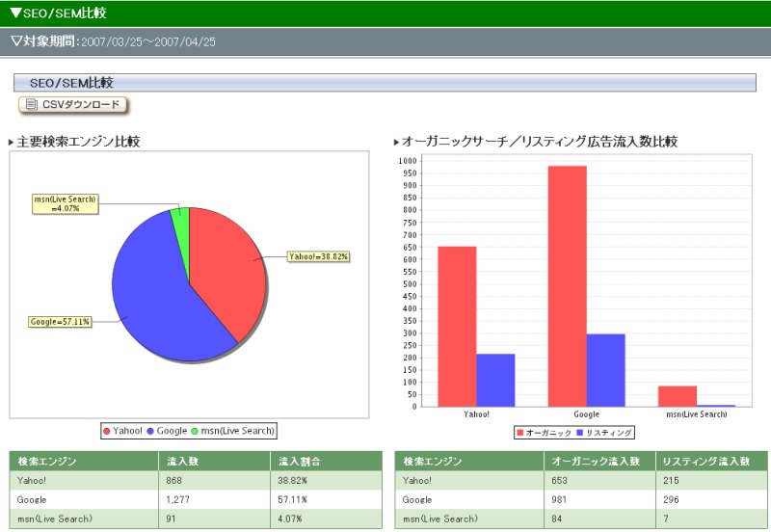Click the 流入割合 column header
The image size is (771, 532).
327,462
